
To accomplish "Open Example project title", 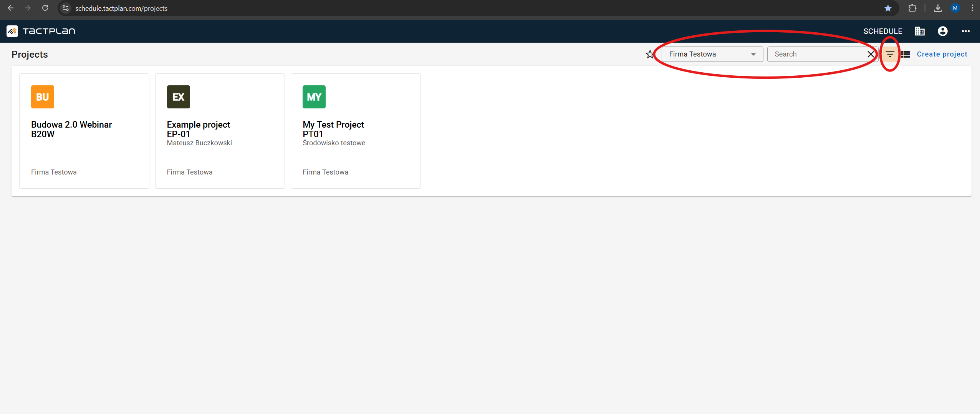I will pyautogui.click(x=199, y=125).
